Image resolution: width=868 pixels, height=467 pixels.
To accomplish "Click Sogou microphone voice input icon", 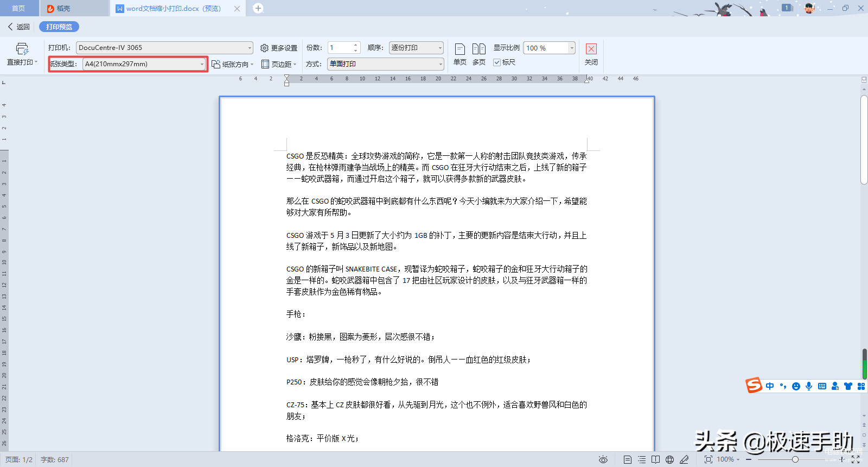I will click(809, 386).
